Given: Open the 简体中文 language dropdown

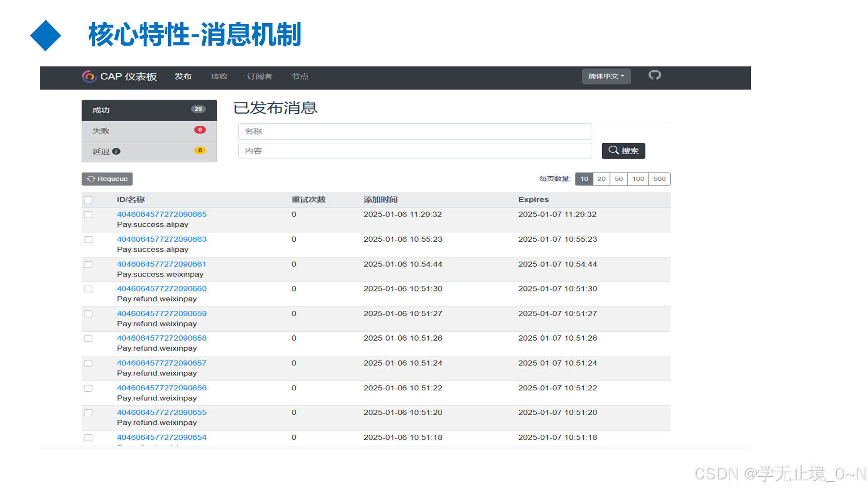Looking at the screenshot, I should (606, 76).
